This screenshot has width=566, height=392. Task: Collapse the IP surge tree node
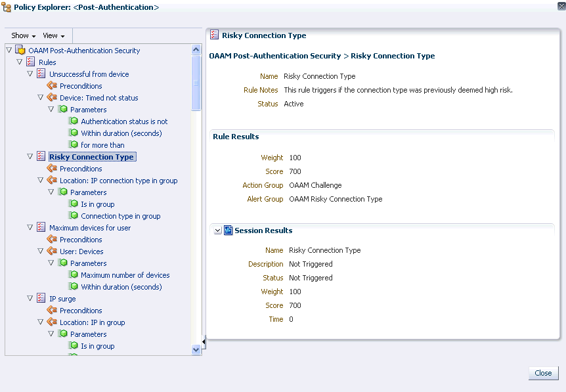click(x=30, y=298)
